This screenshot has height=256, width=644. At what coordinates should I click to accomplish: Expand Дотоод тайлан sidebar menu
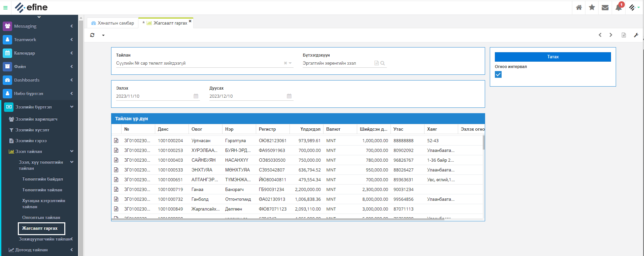(x=40, y=250)
